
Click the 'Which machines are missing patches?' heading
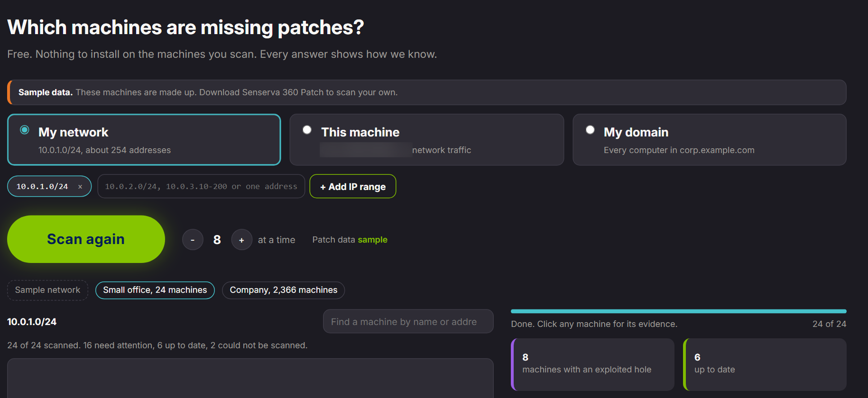[x=185, y=27]
